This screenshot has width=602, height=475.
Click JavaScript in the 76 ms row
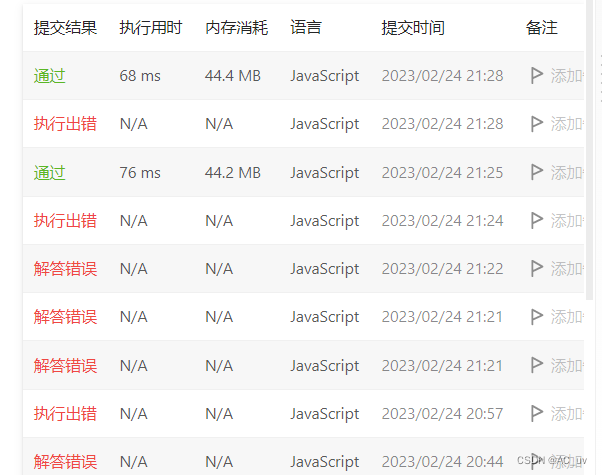pyautogui.click(x=325, y=173)
